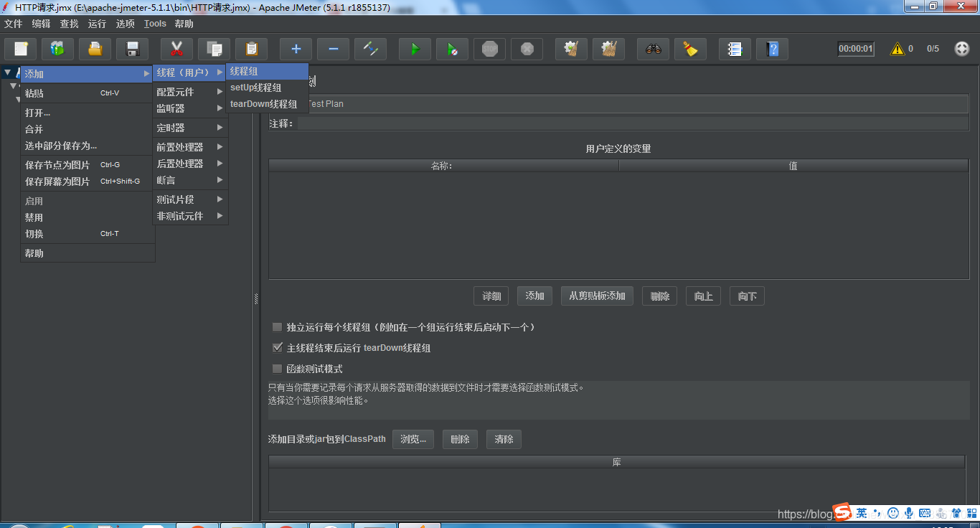The image size is (980, 528).
Task: Expand 监听器 submenu entry
Action: point(190,108)
